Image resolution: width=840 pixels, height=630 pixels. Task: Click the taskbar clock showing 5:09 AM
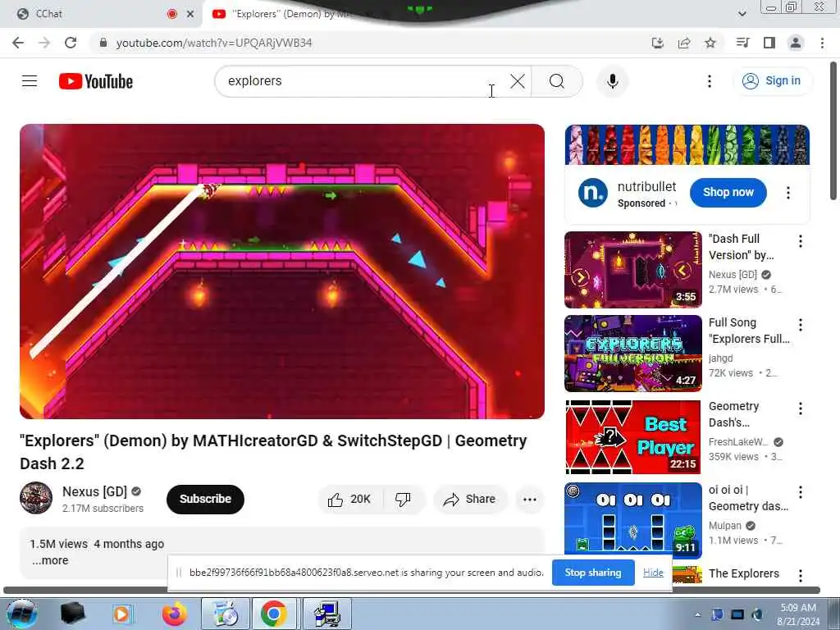coord(797,614)
